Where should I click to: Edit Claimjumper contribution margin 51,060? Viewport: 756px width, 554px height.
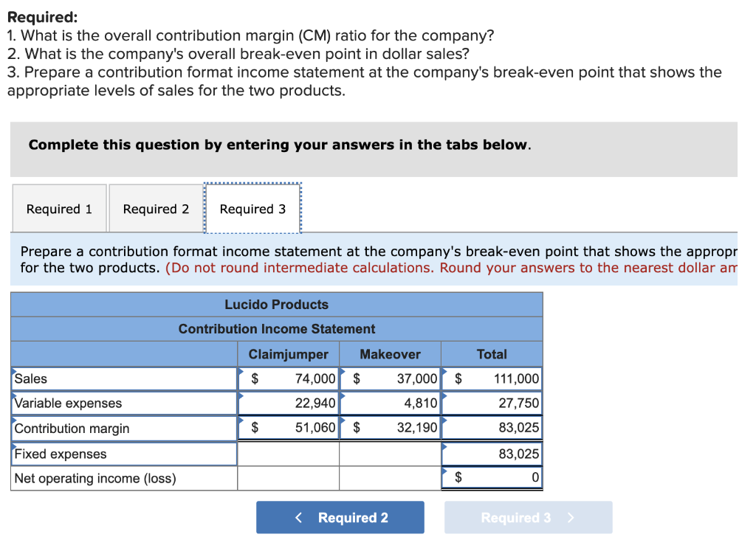point(289,428)
